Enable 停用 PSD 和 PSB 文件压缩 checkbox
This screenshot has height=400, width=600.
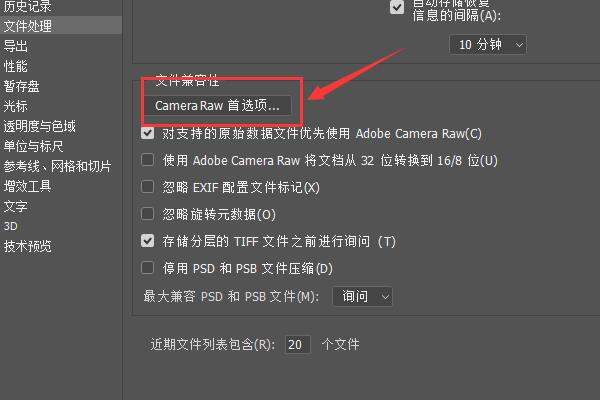tap(148, 268)
